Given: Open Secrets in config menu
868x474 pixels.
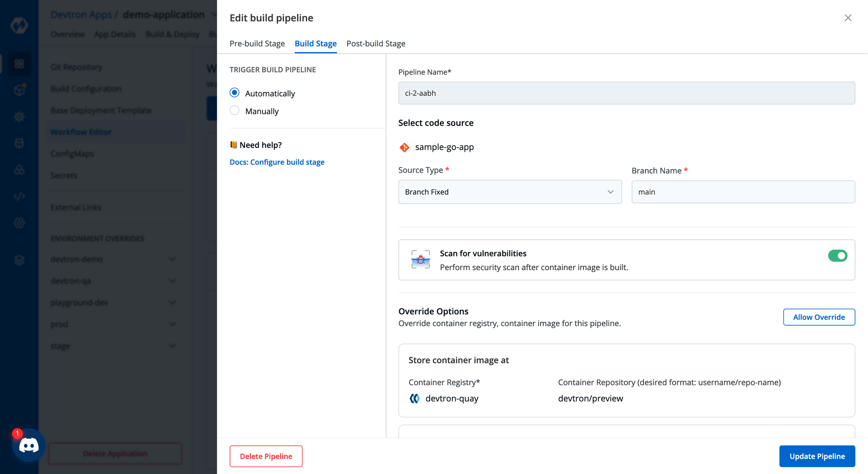Looking at the screenshot, I should coord(64,176).
